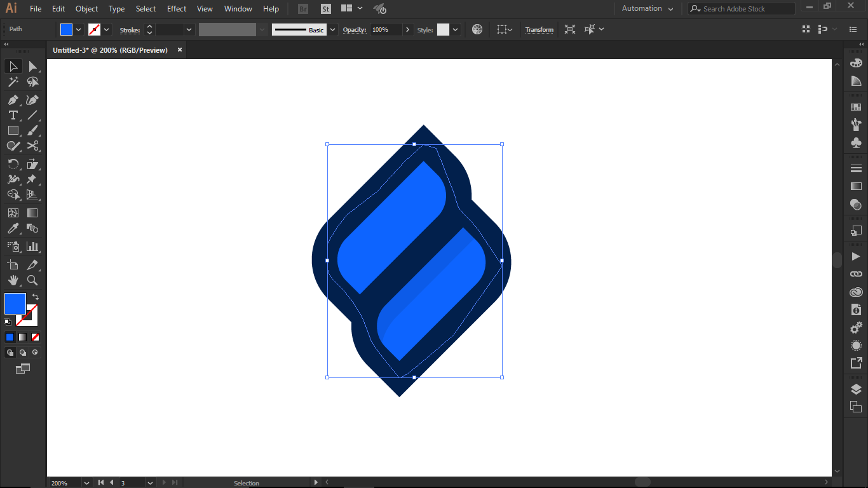Viewport: 868px width, 488px height.
Task: Click the blue Fill color swatch
Action: click(x=66, y=30)
